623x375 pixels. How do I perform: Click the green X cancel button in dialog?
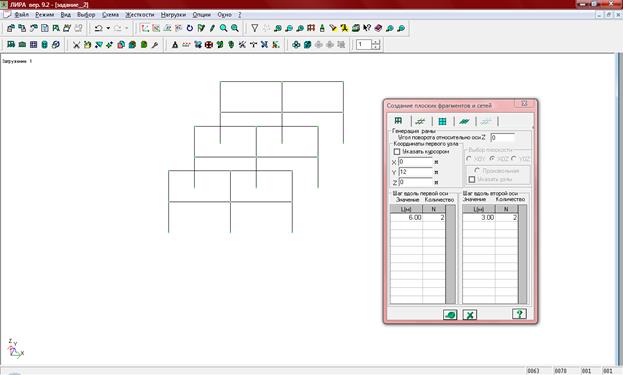470,315
